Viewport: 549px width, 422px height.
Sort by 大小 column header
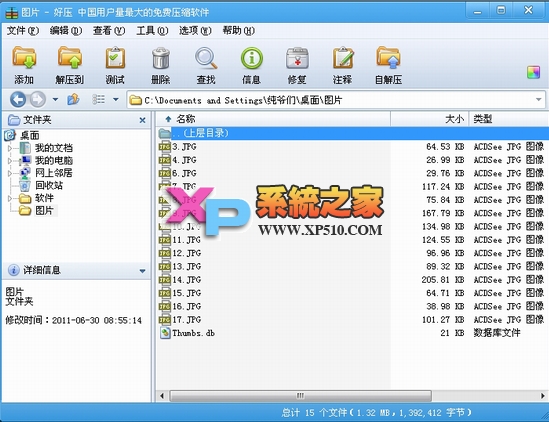[429, 119]
